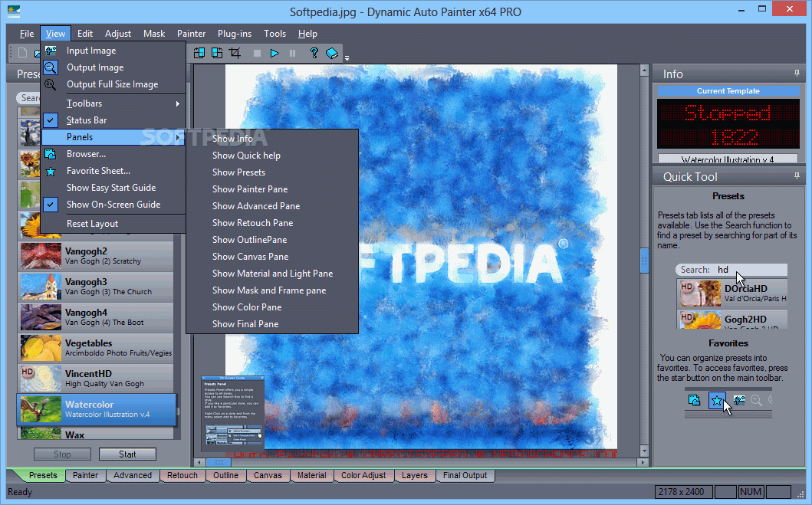Viewport: 812px width, 505px height.
Task: Select the Vangogh4 The Boot preset
Action: click(x=97, y=317)
